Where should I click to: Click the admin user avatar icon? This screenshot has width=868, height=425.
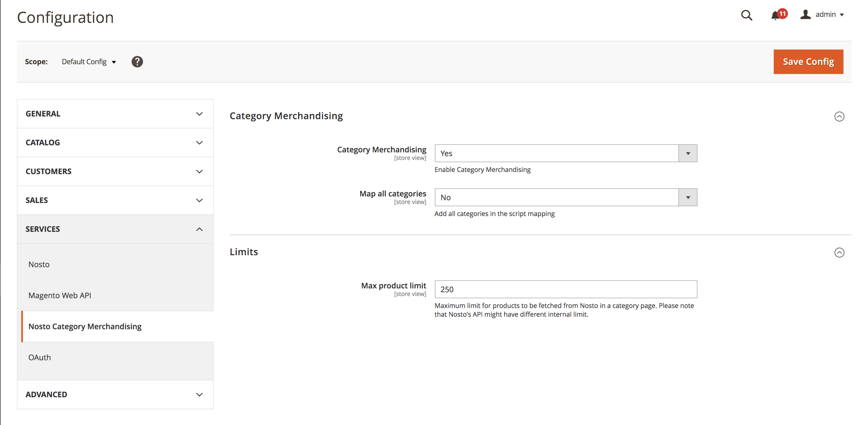click(x=805, y=15)
